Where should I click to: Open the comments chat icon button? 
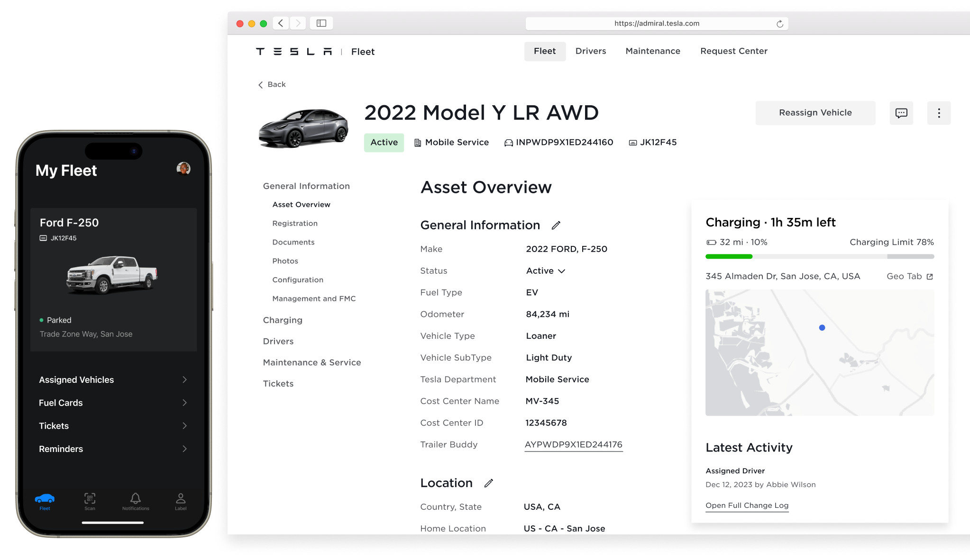click(901, 113)
